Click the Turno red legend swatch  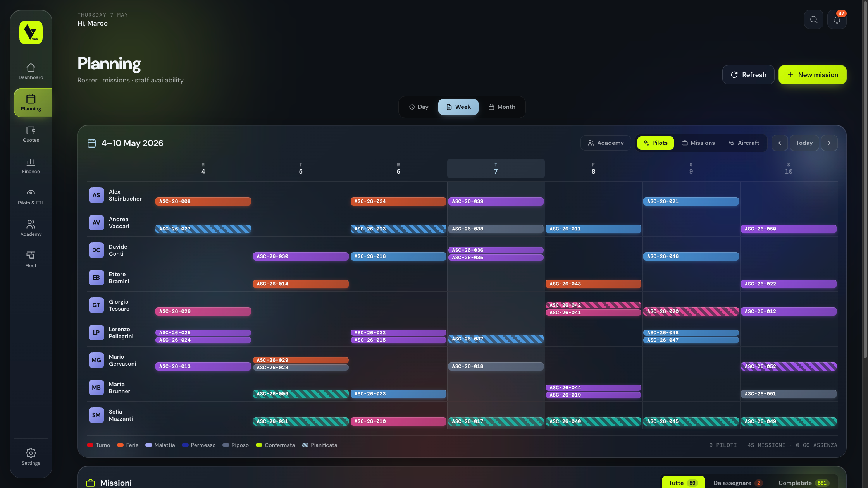pyautogui.click(x=90, y=445)
